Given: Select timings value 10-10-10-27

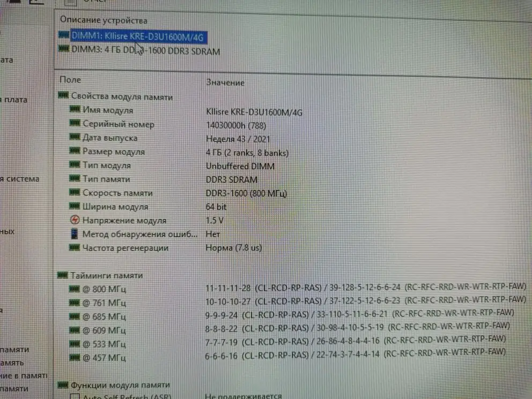Looking at the screenshot, I should [228, 301].
